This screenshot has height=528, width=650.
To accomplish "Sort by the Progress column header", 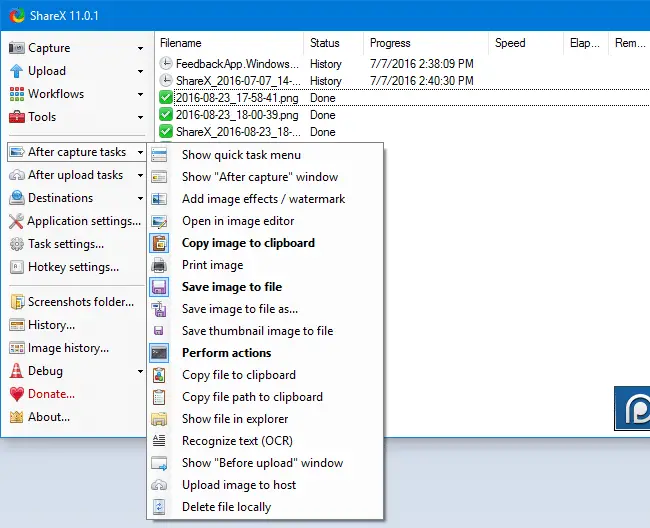I will click(x=426, y=43).
